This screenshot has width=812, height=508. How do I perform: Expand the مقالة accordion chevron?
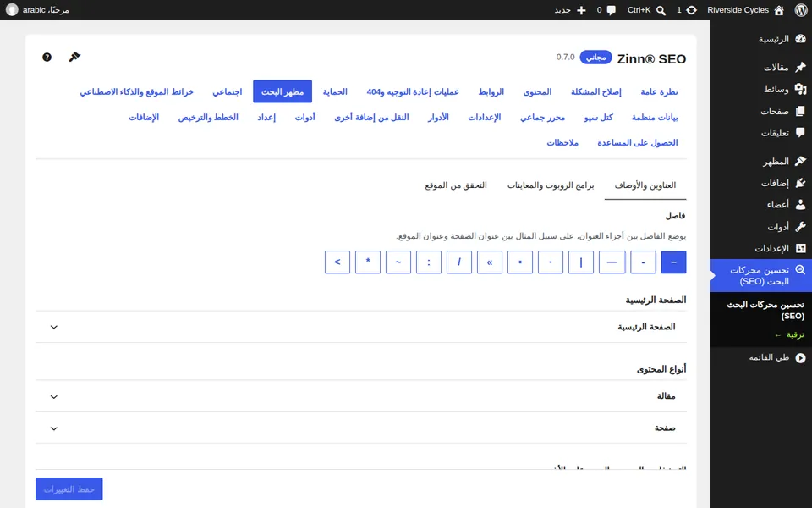(54, 396)
